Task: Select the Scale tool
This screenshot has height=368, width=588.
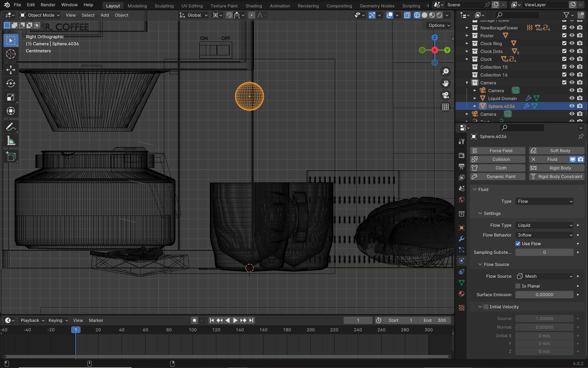Action: (11, 97)
